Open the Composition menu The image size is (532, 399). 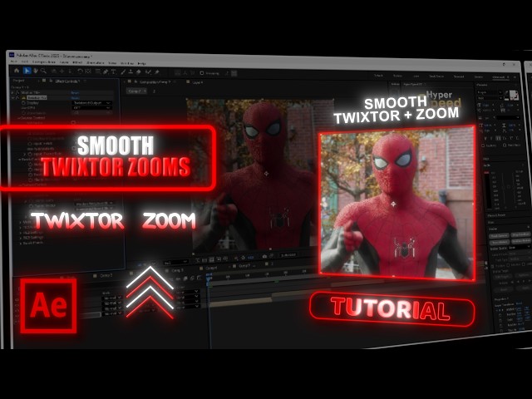[x=43, y=62]
